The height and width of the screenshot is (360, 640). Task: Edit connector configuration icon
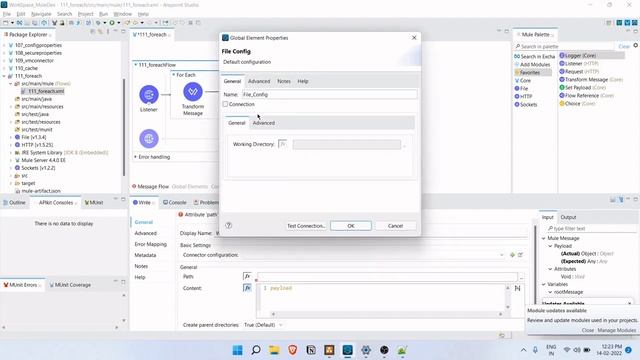point(520,255)
